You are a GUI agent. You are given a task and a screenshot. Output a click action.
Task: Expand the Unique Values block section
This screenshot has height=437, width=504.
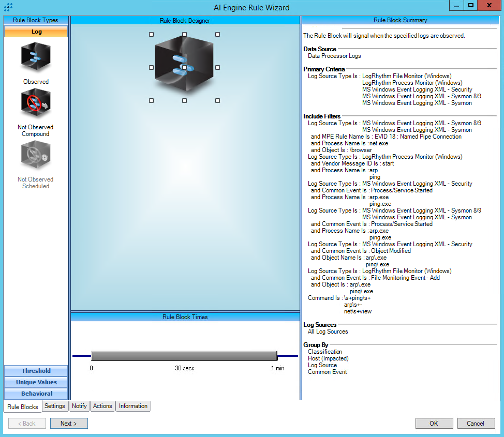[x=36, y=382]
